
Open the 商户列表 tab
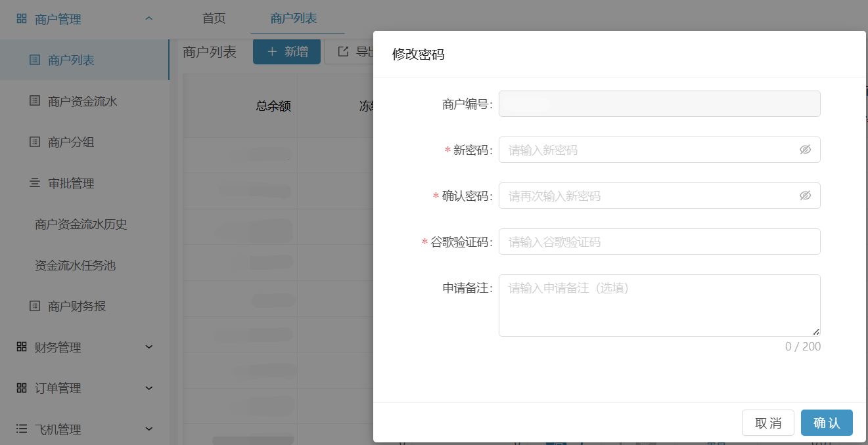coord(293,20)
